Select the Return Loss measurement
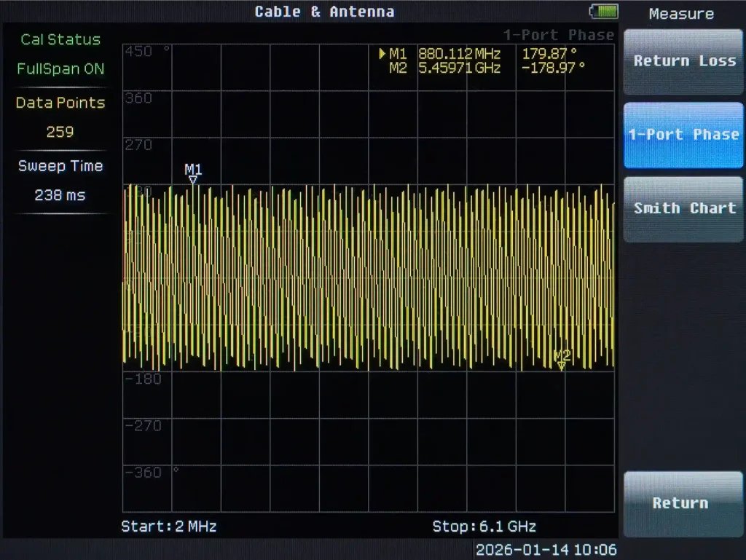746x560 pixels. [x=682, y=61]
